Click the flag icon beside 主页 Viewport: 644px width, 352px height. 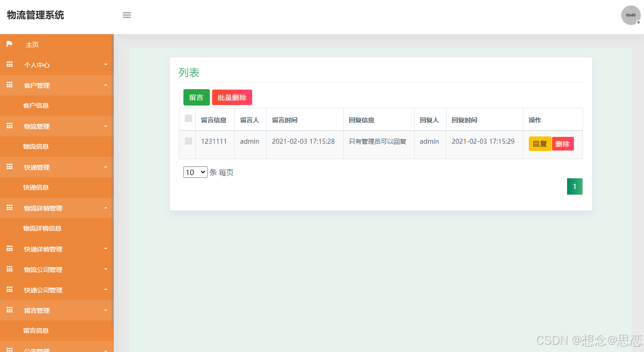(x=10, y=44)
